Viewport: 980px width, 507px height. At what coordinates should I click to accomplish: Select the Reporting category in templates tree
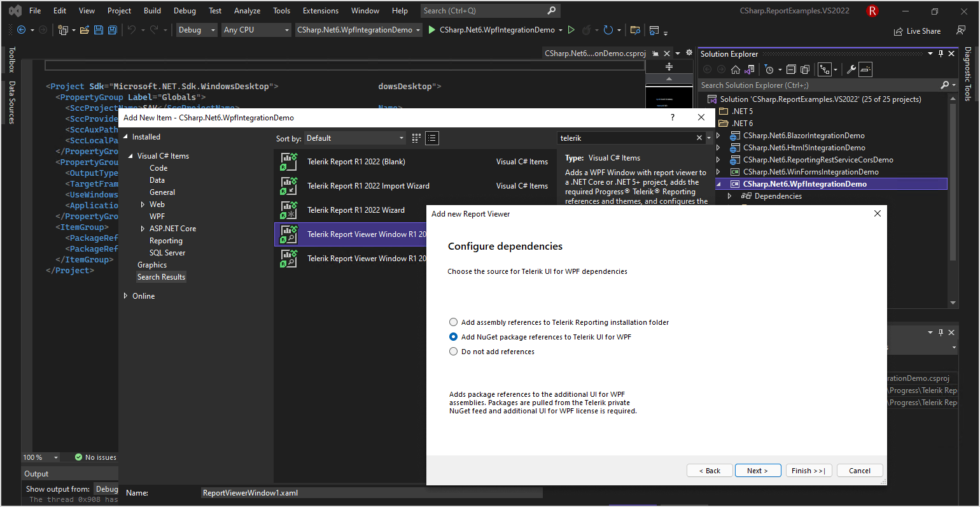166,241
